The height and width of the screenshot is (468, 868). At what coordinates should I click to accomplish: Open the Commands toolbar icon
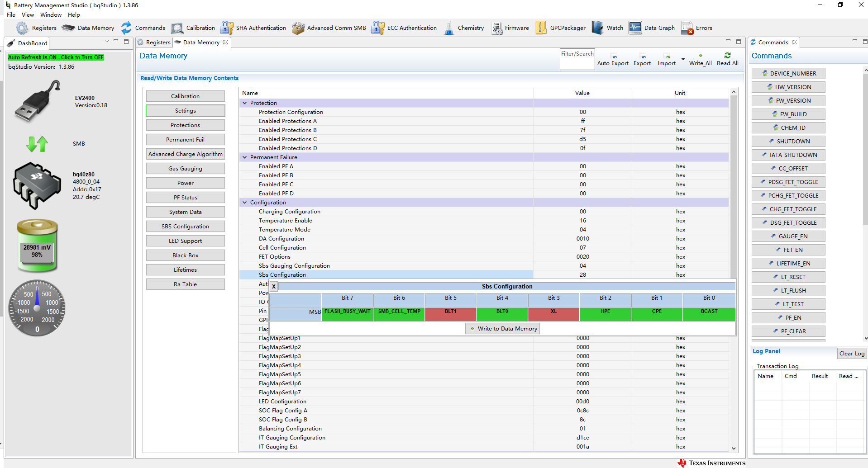[x=126, y=28]
